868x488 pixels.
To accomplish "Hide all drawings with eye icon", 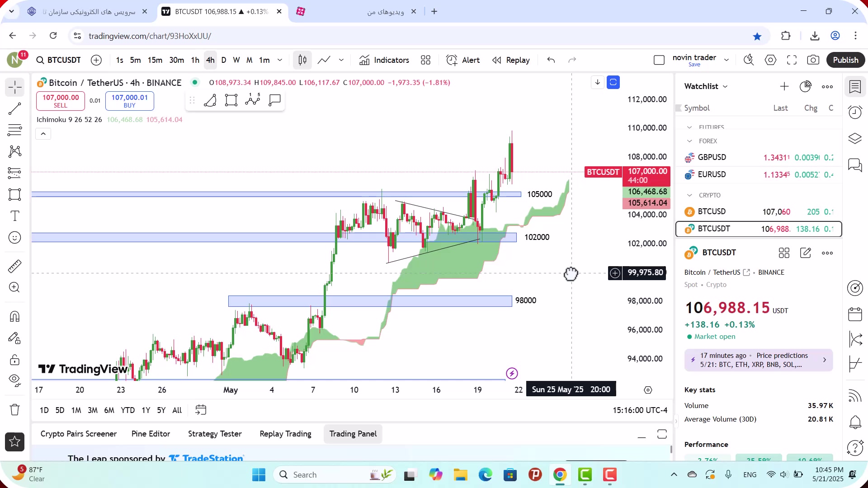I will click(15, 381).
